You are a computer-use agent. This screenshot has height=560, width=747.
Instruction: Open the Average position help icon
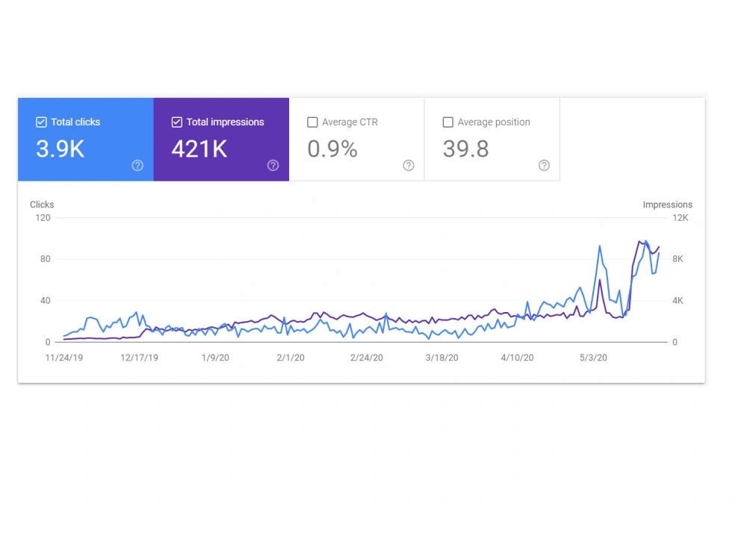pyautogui.click(x=545, y=166)
